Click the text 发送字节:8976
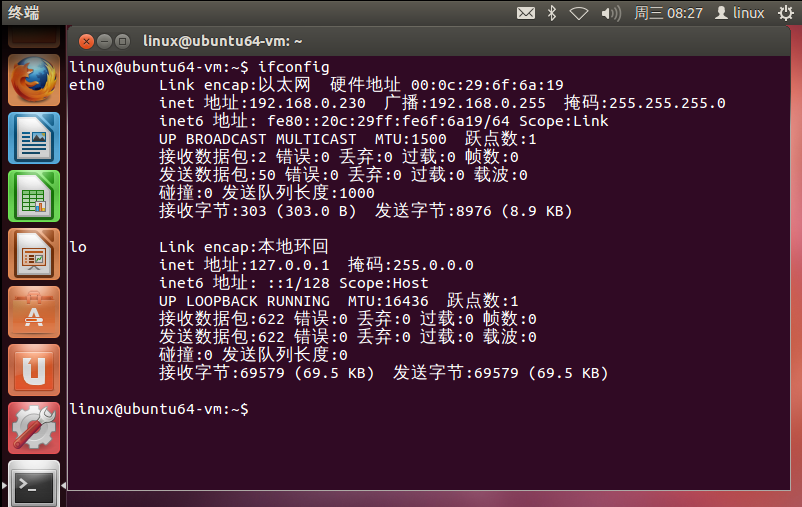802x507 pixels. tap(433, 211)
